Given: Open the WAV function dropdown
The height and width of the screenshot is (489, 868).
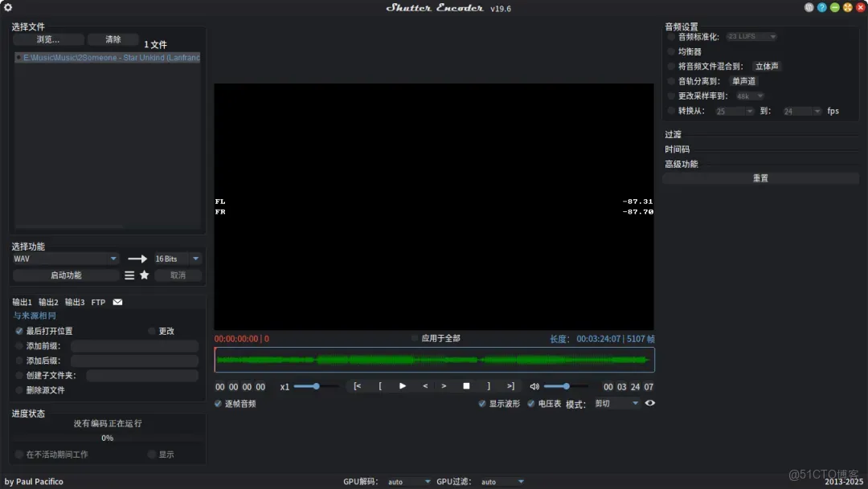Looking at the screenshot, I should [64, 259].
